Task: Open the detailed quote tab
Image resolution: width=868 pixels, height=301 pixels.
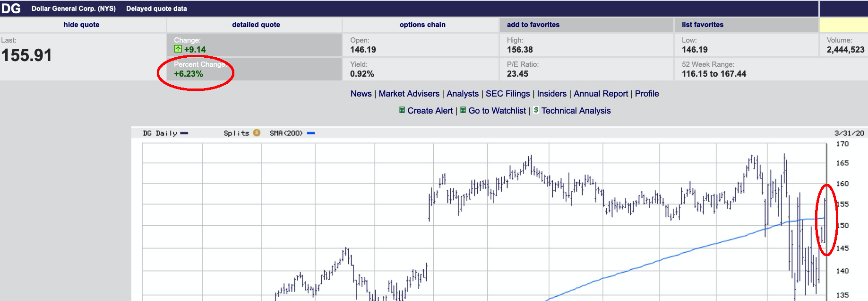Action: pos(256,25)
